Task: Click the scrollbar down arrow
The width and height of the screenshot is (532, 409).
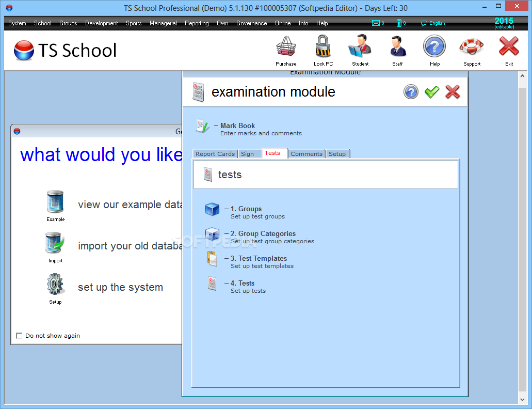Action: tap(523, 400)
